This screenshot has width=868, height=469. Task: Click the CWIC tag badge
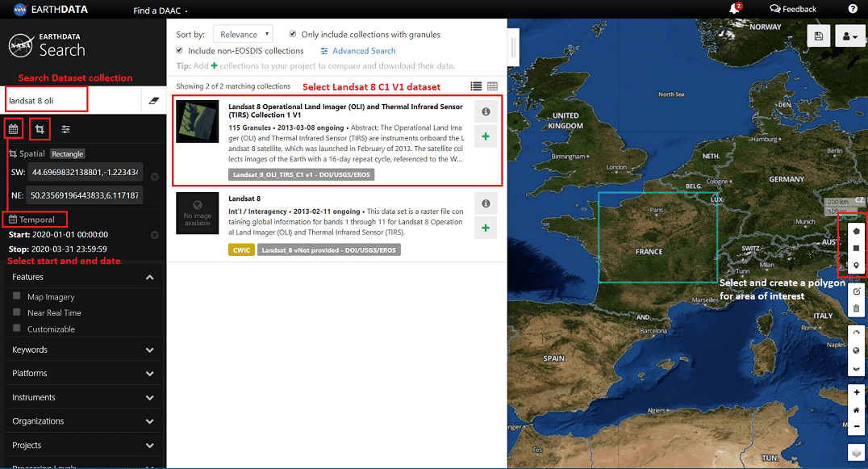241,249
